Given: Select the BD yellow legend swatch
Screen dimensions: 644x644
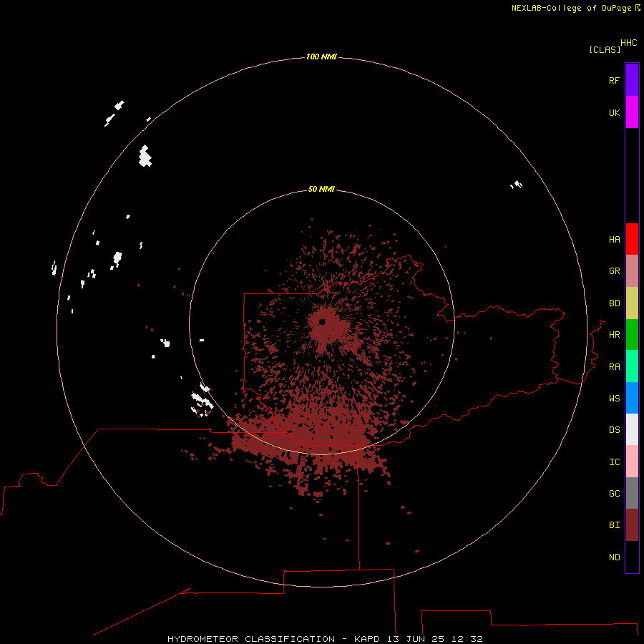Looking at the screenshot, I should (x=632, y=303).
